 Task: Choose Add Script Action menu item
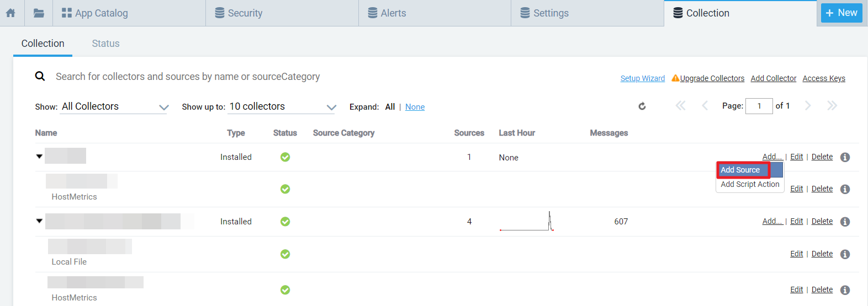tap(750, 184)
